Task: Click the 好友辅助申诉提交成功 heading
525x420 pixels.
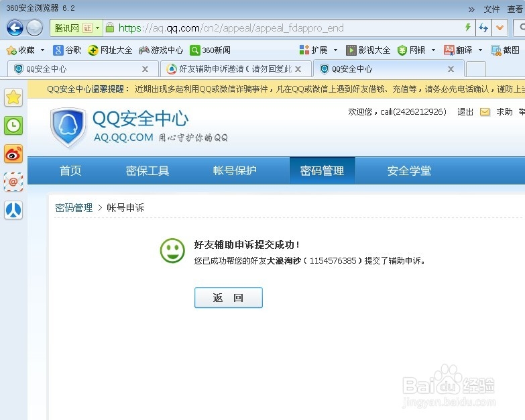Action: [x=247, y=245]
